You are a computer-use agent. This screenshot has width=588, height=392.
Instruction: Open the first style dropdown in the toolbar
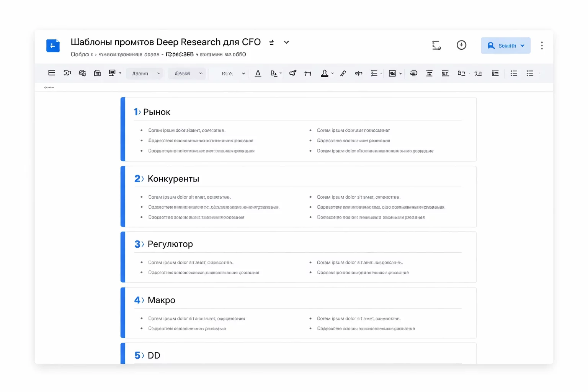145,73
